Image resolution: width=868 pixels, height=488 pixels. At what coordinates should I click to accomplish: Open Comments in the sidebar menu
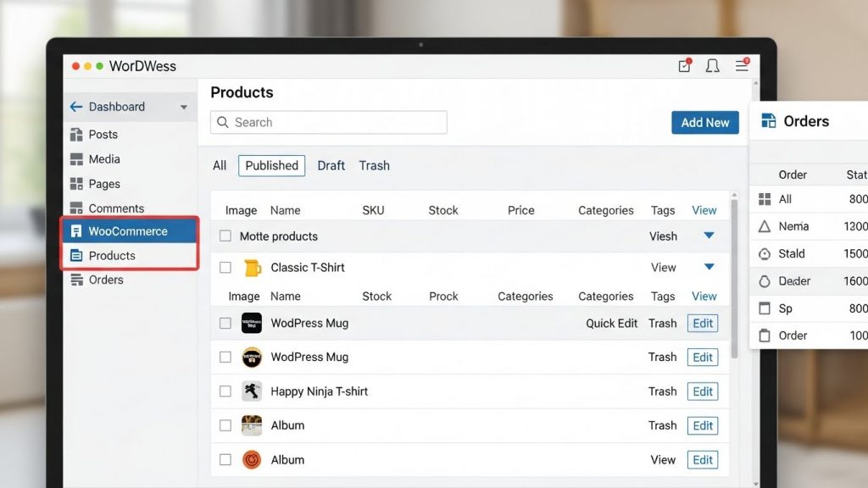tap(116, 208)
